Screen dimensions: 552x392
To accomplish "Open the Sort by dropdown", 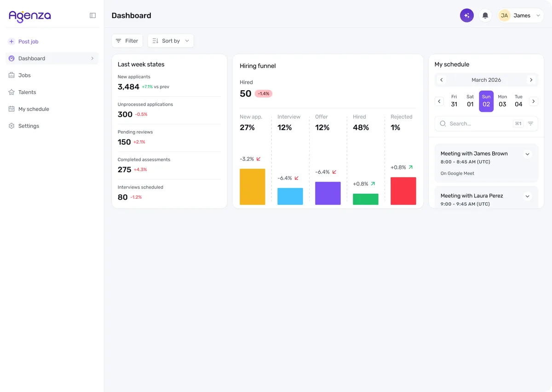I will coord(171,41).
